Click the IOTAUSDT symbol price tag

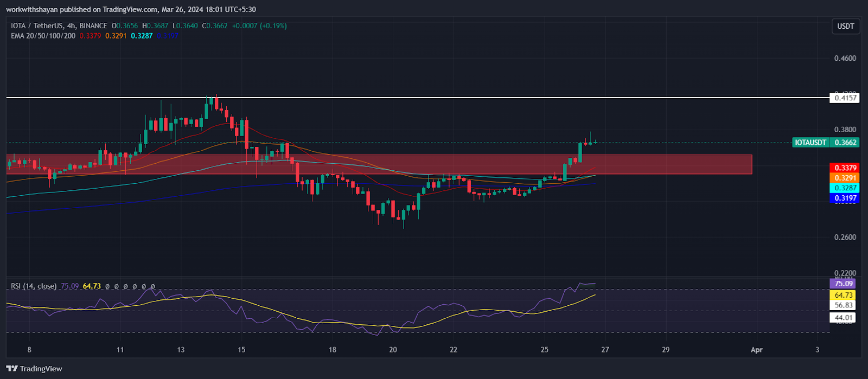[810, 143]
